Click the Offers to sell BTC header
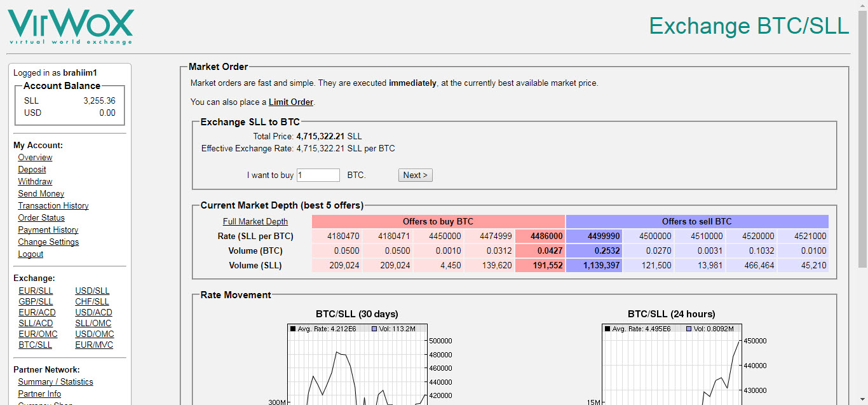 pyautogui.click(x=697, y=222)
